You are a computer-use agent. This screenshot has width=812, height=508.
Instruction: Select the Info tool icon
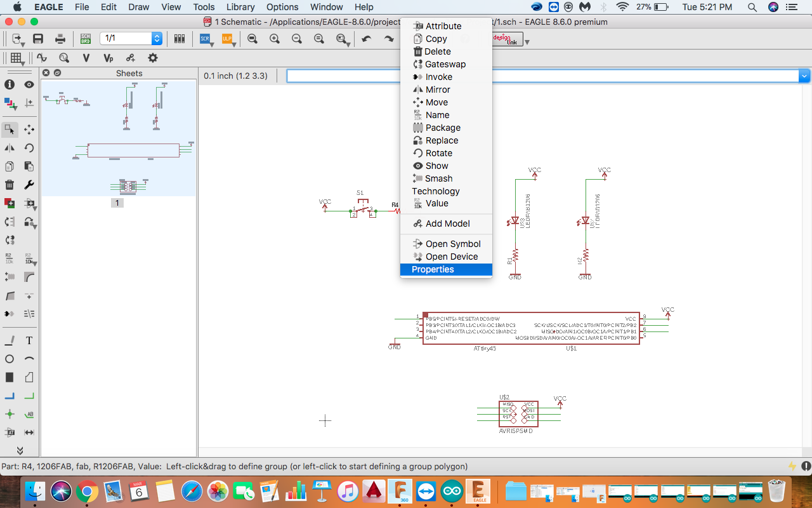10,84
